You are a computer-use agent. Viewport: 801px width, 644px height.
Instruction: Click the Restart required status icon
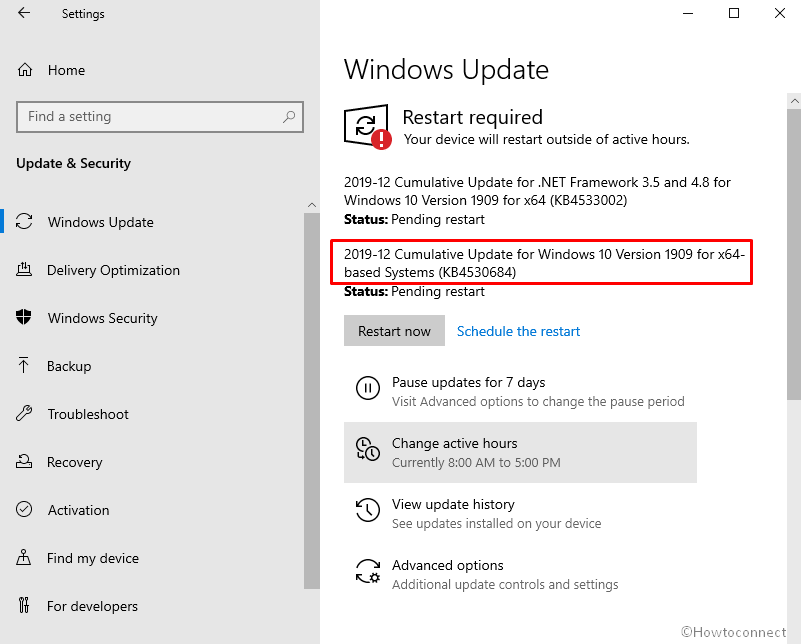click(367, 127)
